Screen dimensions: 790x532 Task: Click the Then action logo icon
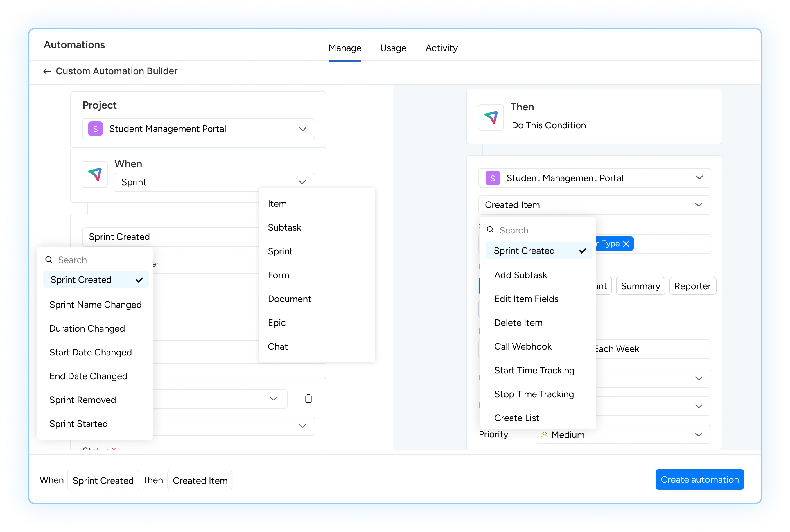[491, 117]
